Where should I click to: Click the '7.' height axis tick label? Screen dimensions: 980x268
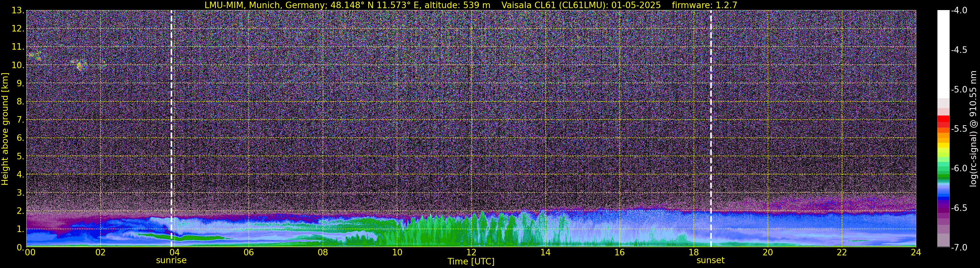20,120
